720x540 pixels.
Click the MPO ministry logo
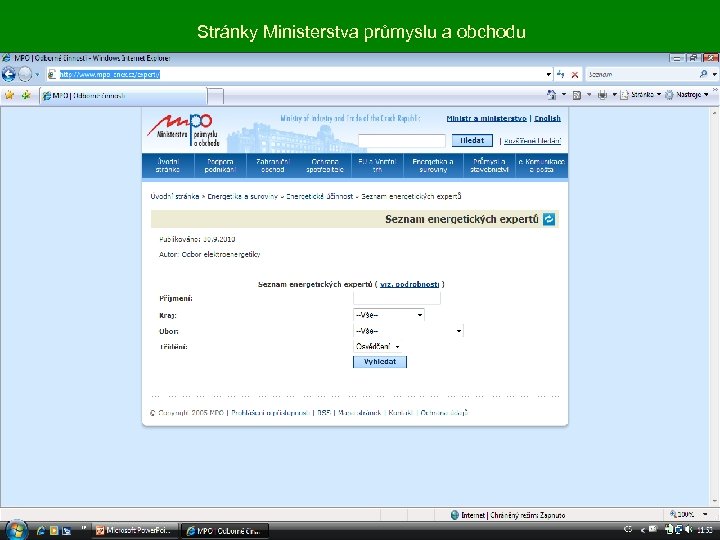(184, 130)
